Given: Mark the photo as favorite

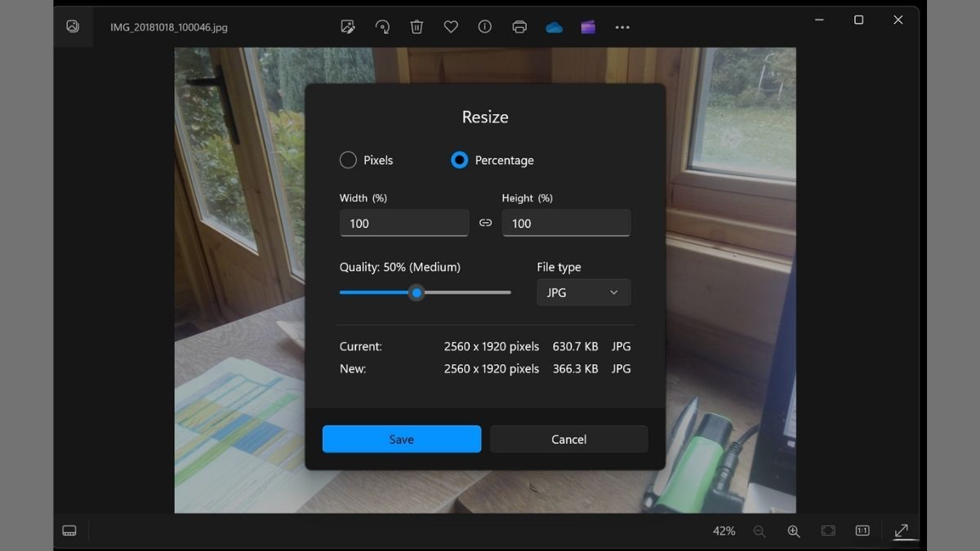Looking at the screenshot, I should 451,27.
